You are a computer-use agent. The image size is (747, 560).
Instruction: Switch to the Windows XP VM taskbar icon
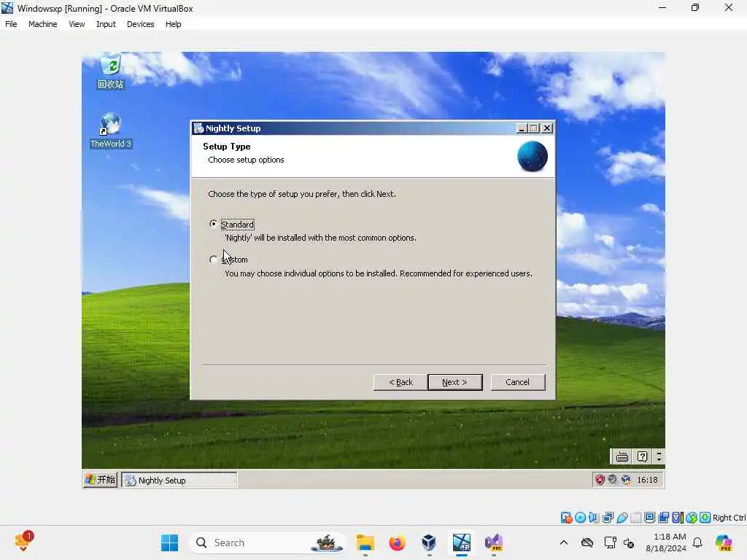click(461, 542)
